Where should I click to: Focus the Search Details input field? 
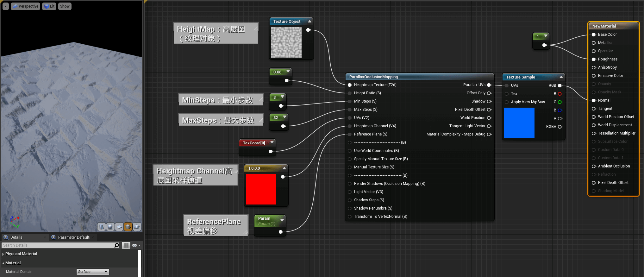58,245
